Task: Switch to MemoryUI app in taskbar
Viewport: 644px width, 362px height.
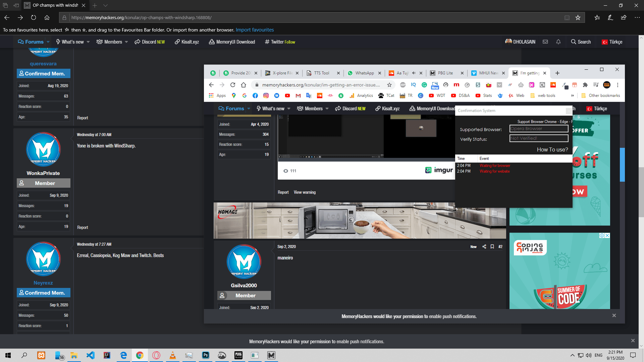Action: point(271,355)
